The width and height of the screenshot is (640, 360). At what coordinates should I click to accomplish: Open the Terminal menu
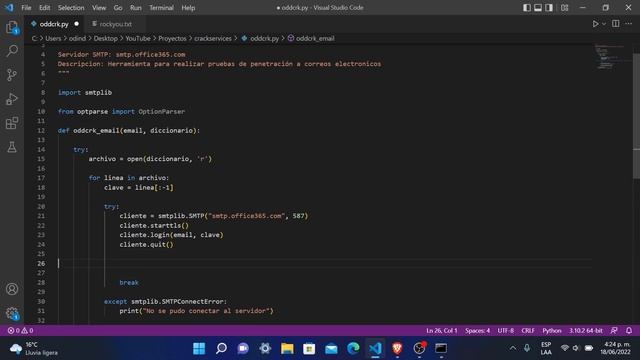tap(161, 7)
